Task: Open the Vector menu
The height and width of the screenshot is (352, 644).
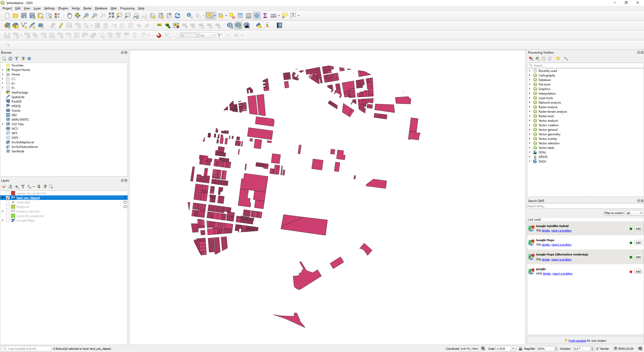Action: (76, 8)
